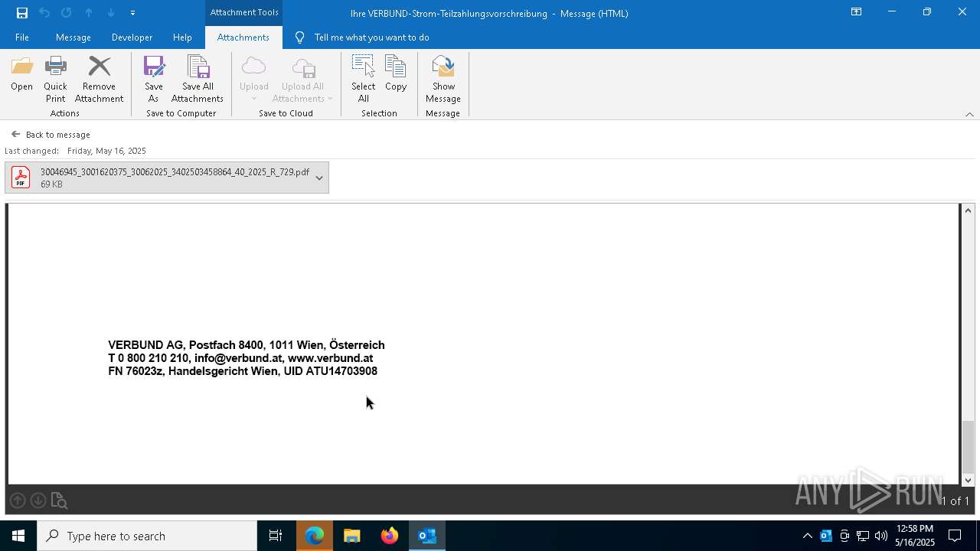Open Customize Quick Access Toolbar dropdown

[x=133, y=13]
